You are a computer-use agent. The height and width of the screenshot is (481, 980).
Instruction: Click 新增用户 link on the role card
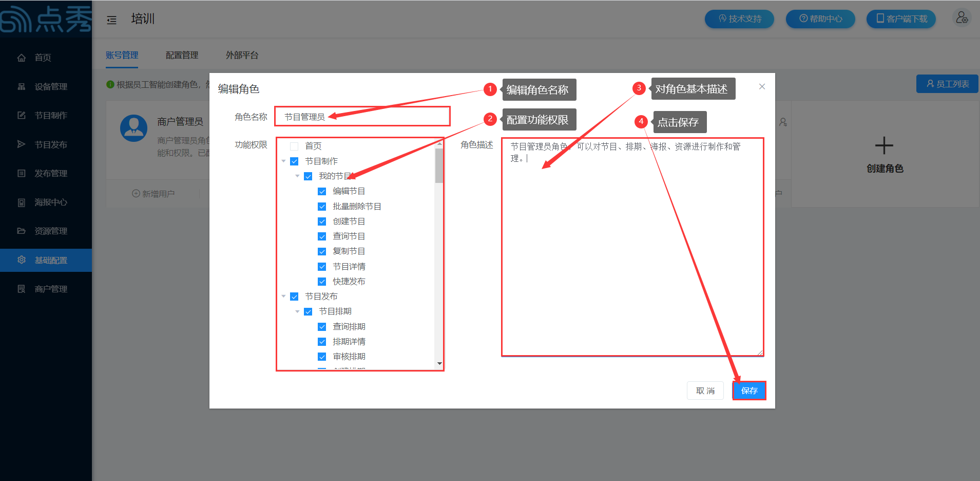point(153,194)
